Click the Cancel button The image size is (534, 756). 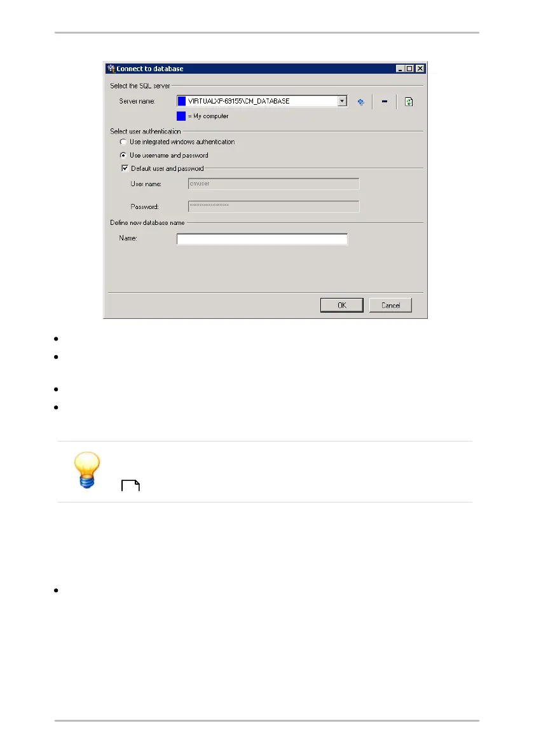391,305
